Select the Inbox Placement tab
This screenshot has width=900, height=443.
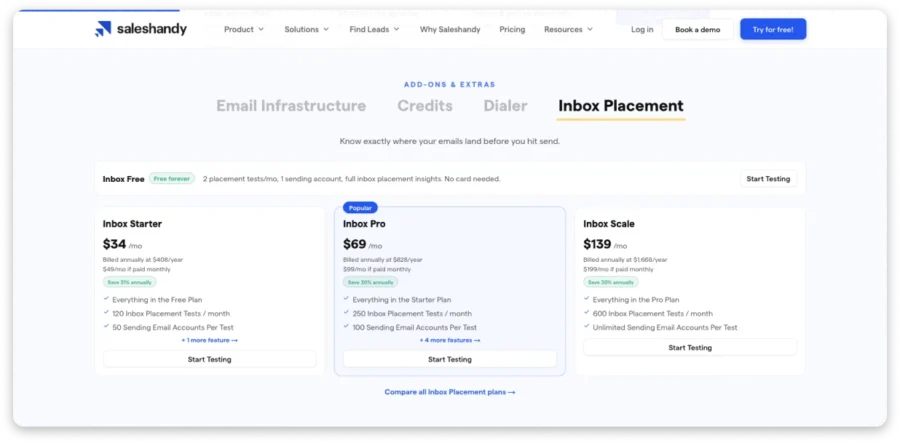(620, 106)
